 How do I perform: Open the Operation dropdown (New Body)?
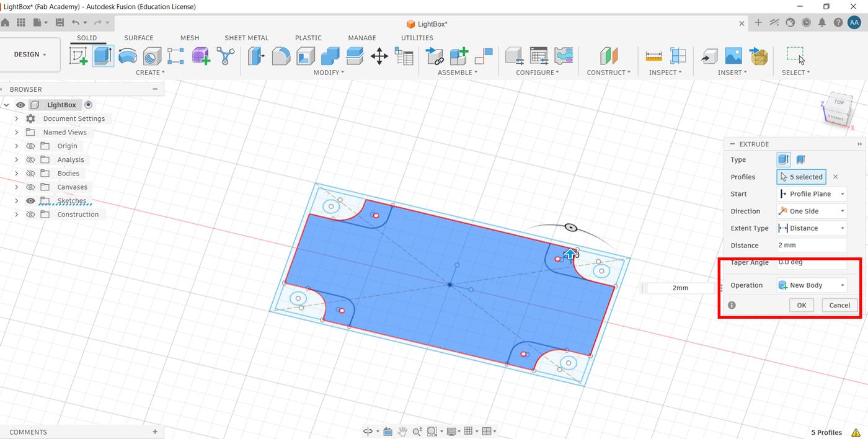[812, 285]
